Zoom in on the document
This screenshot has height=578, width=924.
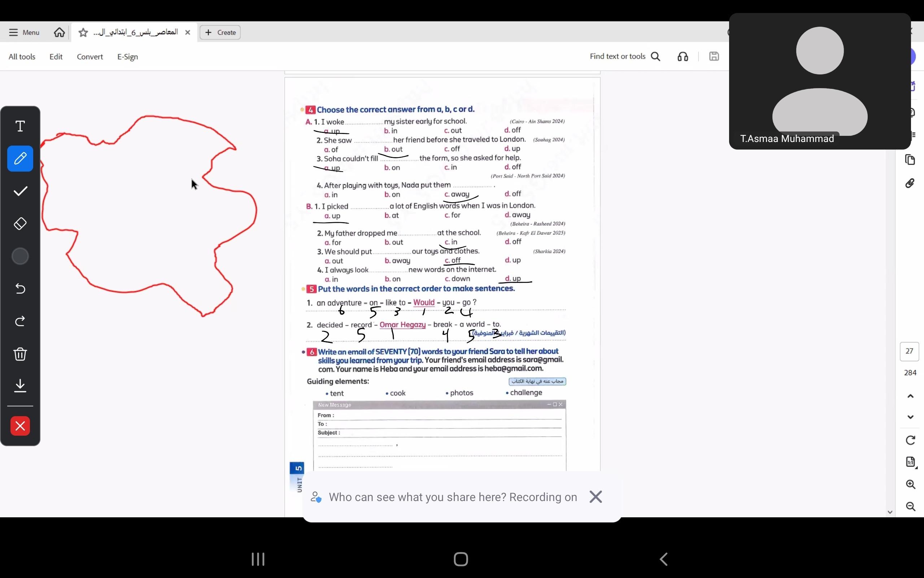[x=911, y=484]
